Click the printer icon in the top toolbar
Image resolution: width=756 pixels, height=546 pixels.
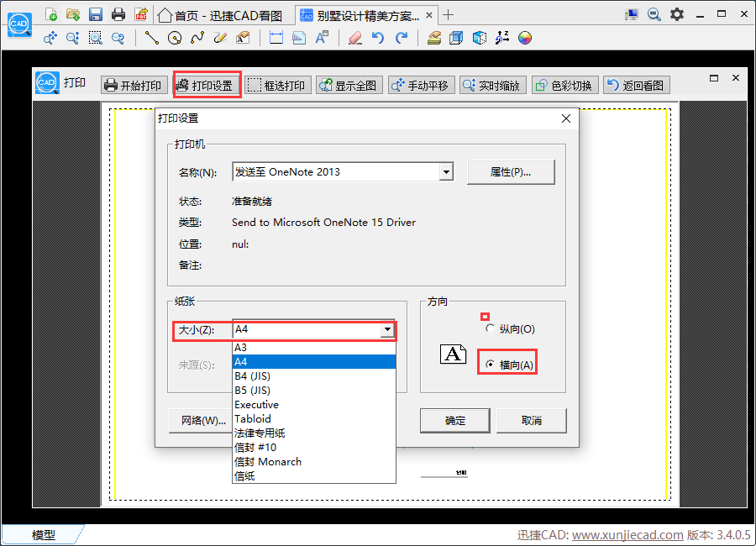118,14
